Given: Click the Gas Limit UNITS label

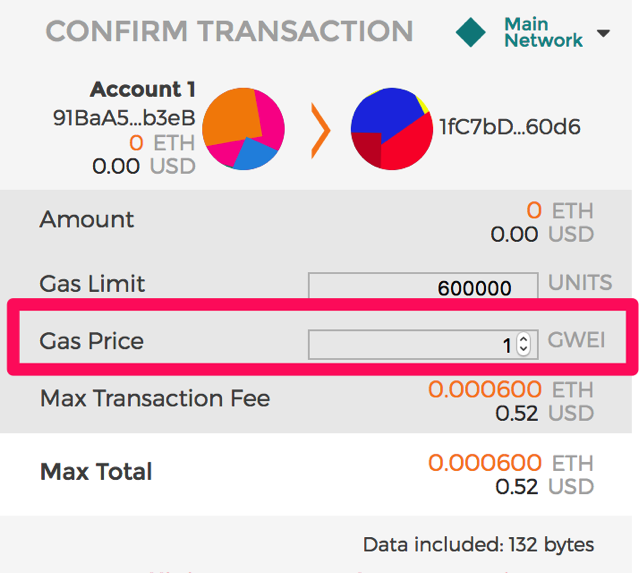Looking at the screenshot, I should tap(580, 282).
